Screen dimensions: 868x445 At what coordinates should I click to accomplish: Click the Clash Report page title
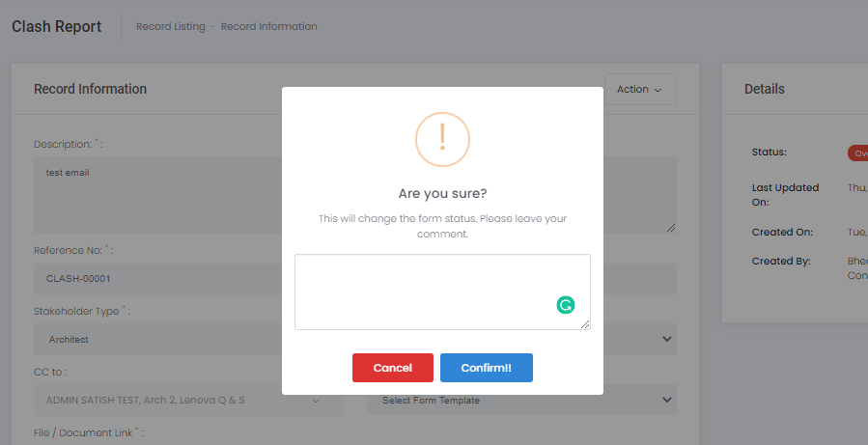pos(56,27)
